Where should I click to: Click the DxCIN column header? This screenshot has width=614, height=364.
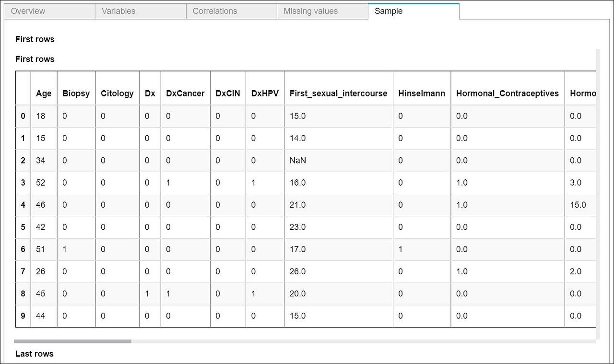pos(228,94)
